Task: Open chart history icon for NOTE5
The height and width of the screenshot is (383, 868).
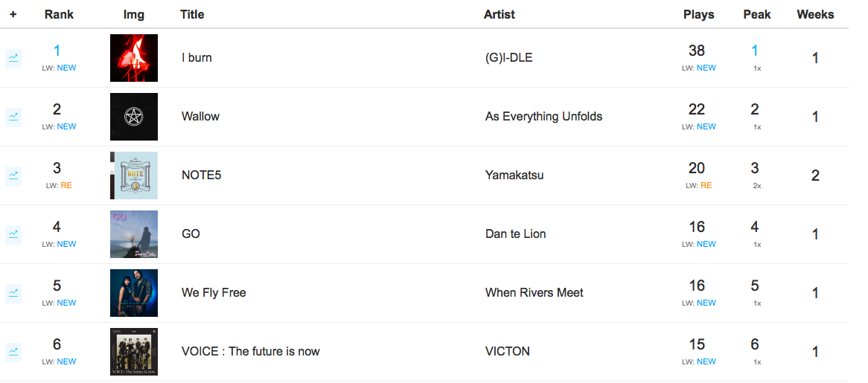Action: [13, 176]
